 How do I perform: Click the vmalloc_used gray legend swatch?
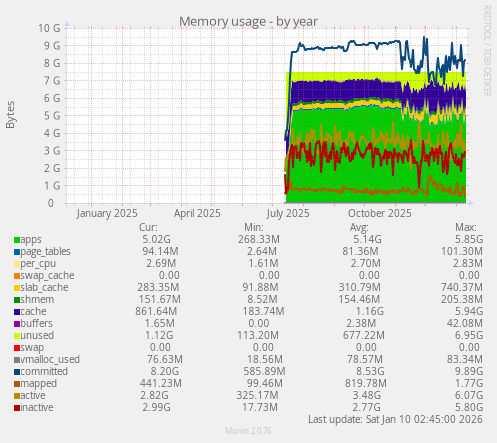[x=17, y=360]
